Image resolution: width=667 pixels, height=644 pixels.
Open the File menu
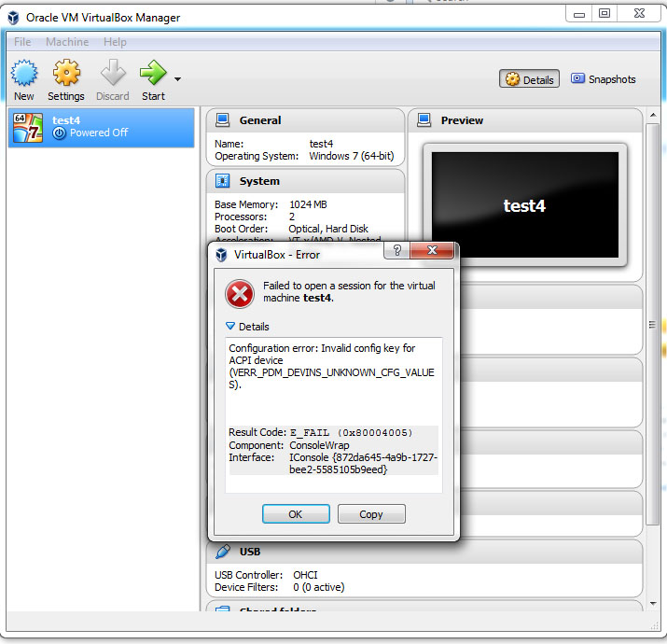coord(22,42)
